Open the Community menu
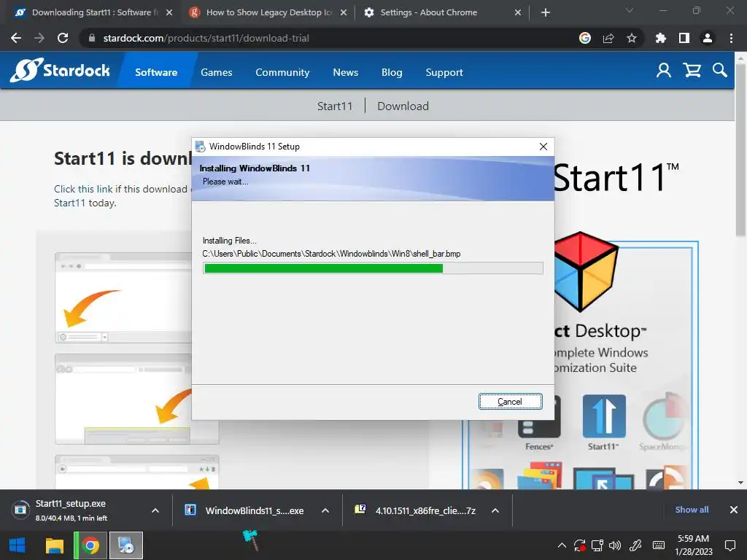The width and height of the screenshot is (747, 560). point(282,72)
